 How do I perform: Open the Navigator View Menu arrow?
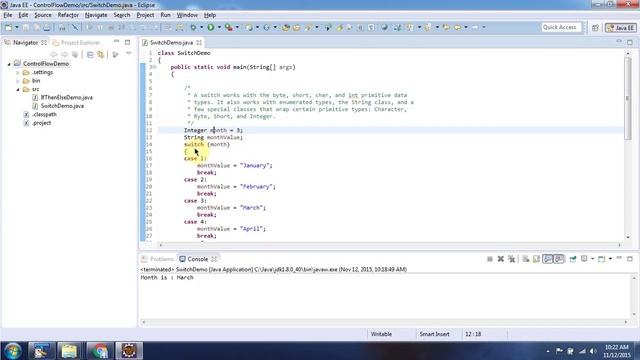(x=129, y=54)
